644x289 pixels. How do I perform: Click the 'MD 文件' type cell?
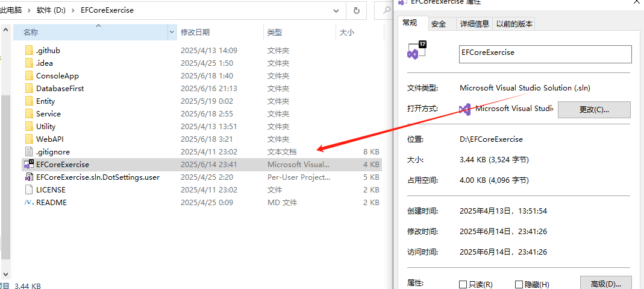282,202
